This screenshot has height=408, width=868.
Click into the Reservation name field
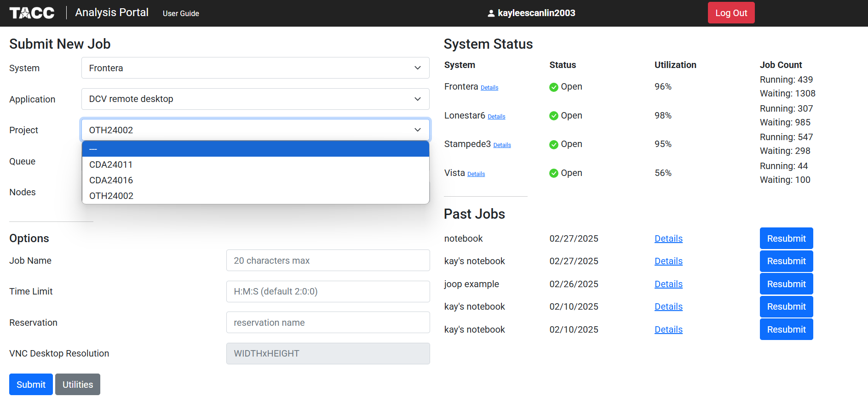click(x=328, y=323)
